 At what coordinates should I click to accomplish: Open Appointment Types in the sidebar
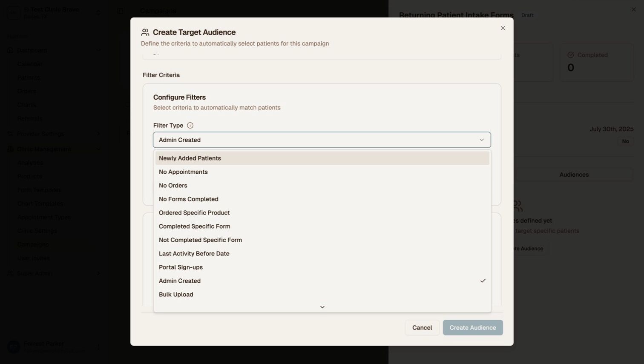click(x=44, y=217)
